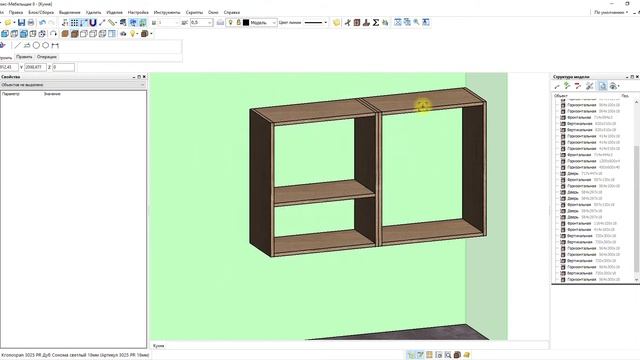Click the Z coordinate input field
Image resolution: width=640 pixels, height=360 pixels.
pyautogui.click(x=63, y=67)
